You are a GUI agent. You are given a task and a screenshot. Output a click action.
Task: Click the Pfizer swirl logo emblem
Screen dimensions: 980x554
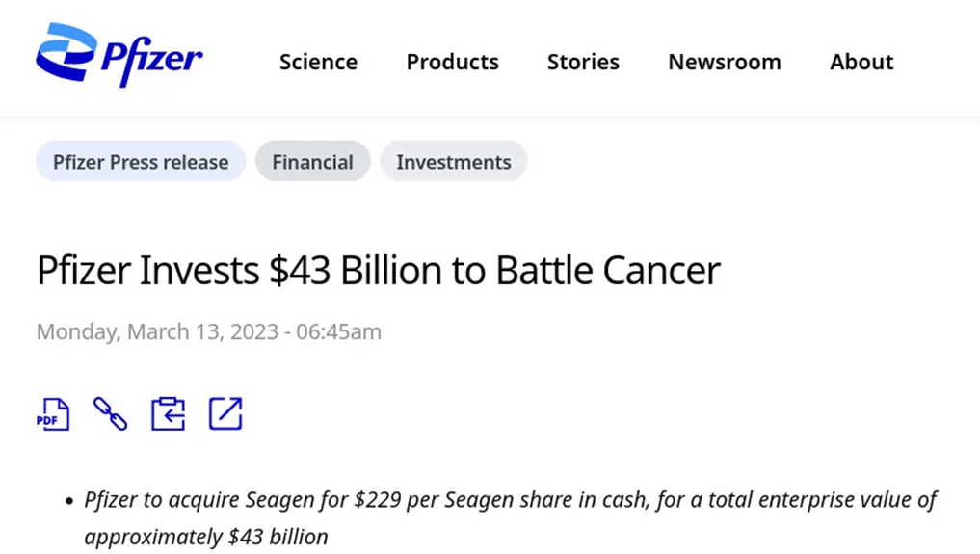click(x=66, y=52)
